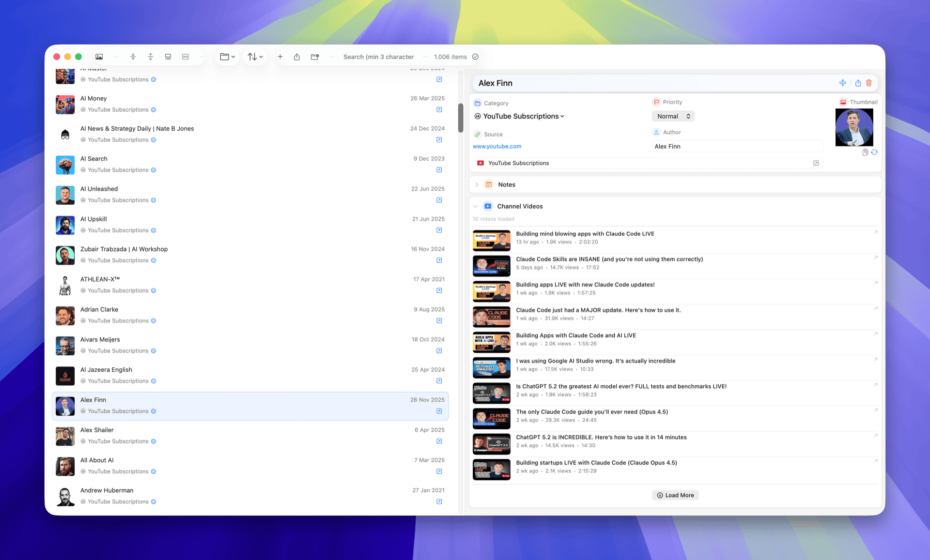Image resolution: width=930 pixels, height=560 pixels.
Task: Click the collapse-all rows toolbar icon
Action: point(133,57)
